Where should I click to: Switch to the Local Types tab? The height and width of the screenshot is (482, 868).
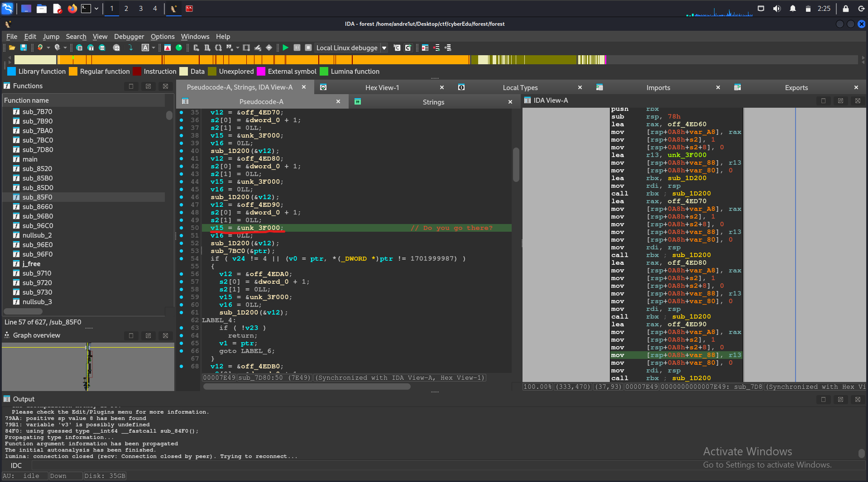tap(520, 88)
